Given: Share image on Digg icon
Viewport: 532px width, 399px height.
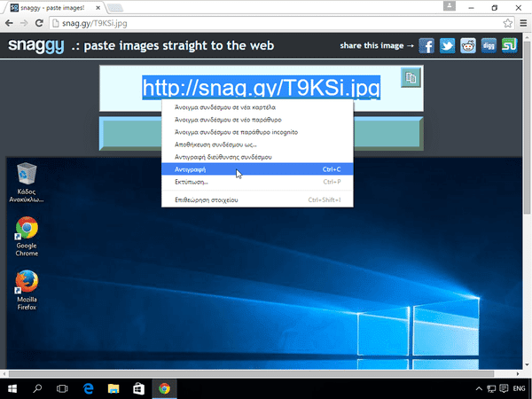Looking at the screenshot, I should (489, 45).
